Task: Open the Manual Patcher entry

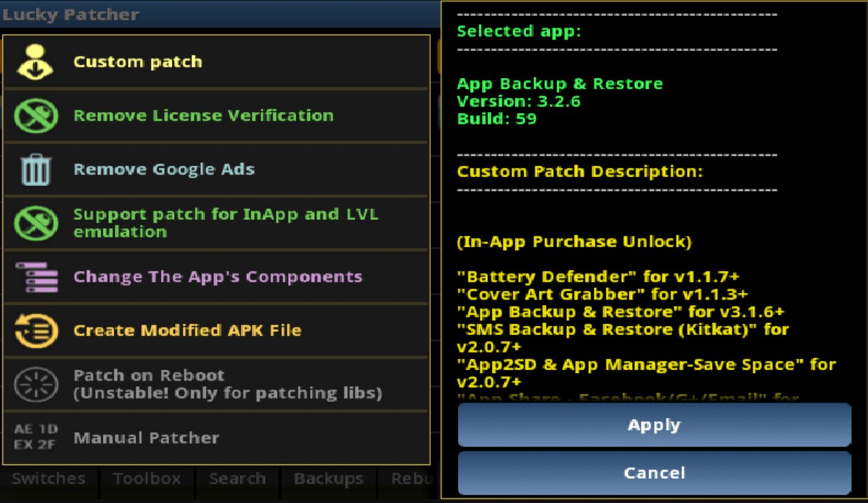Action: point(216,438)
